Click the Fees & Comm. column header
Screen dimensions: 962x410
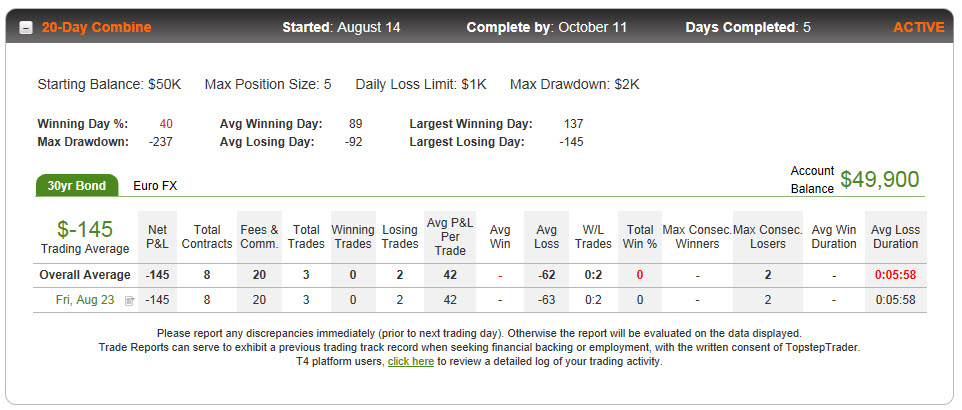260,237
